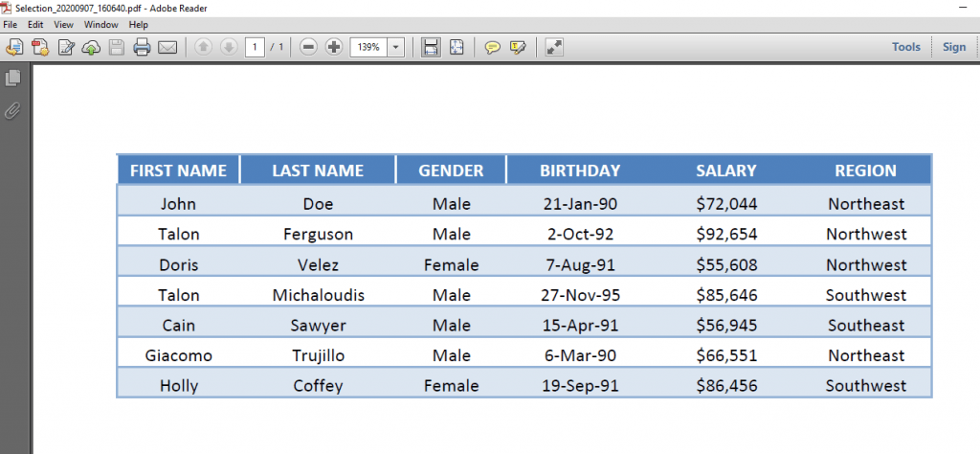Image resolution: width=980 pixels, height=454 pixels.
Task: Click the Create PDF online icon
Action: [40, 47]
